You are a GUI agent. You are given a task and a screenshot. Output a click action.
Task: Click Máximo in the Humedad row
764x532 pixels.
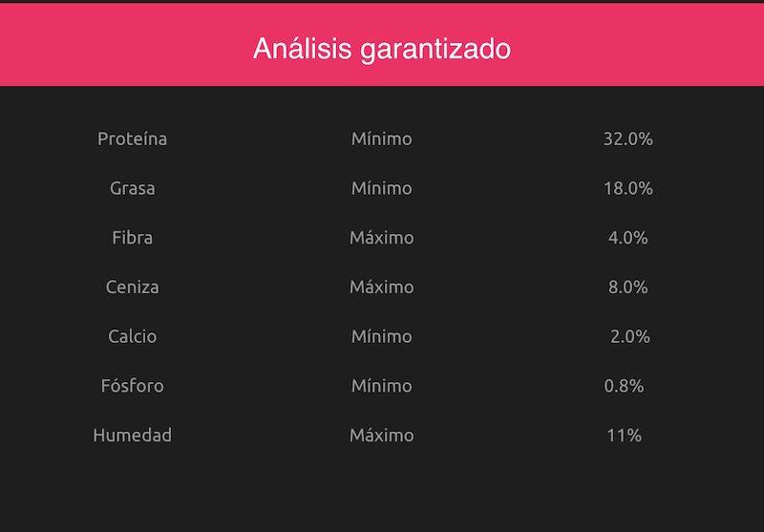click(381, 435)
